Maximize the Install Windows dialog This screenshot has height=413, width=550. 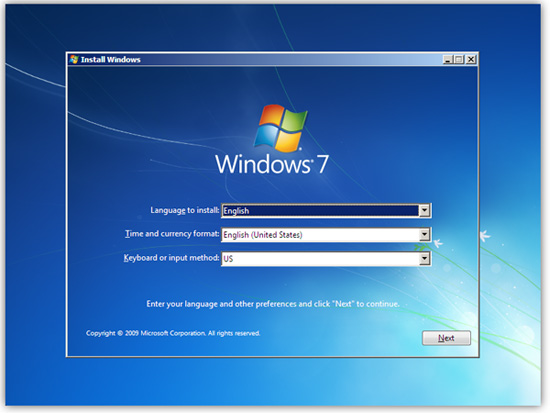point(458,59)
